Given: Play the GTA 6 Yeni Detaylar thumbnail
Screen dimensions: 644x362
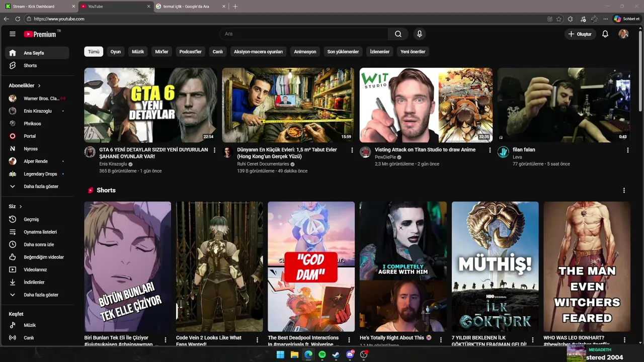Looking at the screenshot, I should [x=150, y=105].
